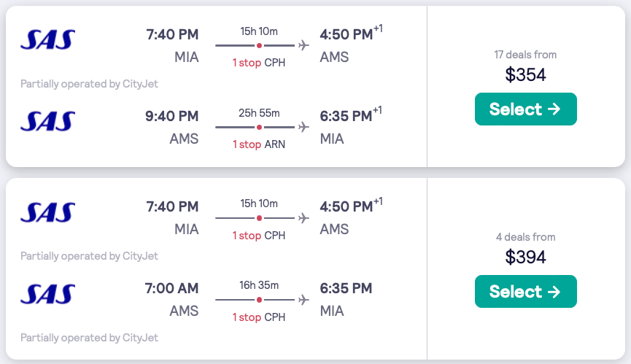This screenshot has height=364, width=631.
Task: Click the 6:35 PM arrival in second card
Action: coord(346,288)
